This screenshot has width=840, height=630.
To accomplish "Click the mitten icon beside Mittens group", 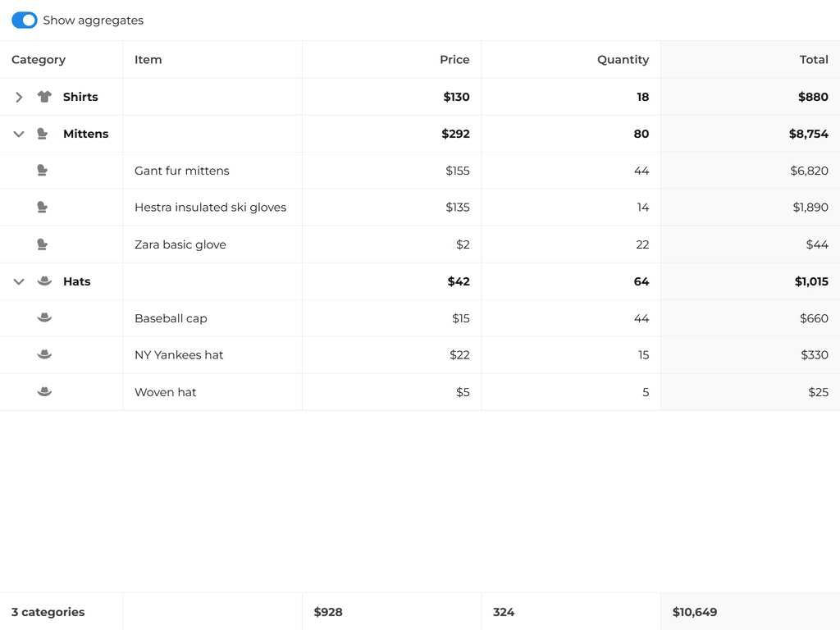I will tap(43, 134).
